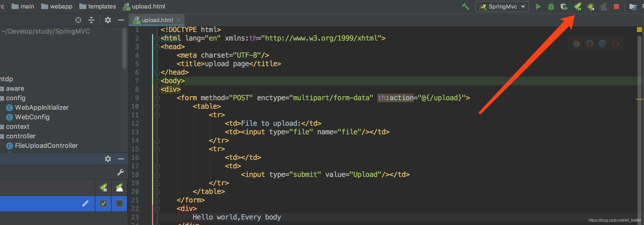This screenshot has width=644, height=225.
Task: Click the crosshair locate icon in Project panel
Action: click(78, 20)
